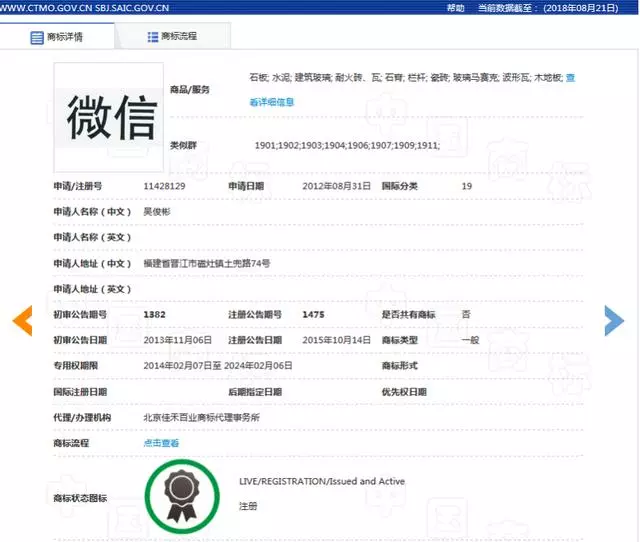Click 点击查看 link for trademark flow

point(161,443)
